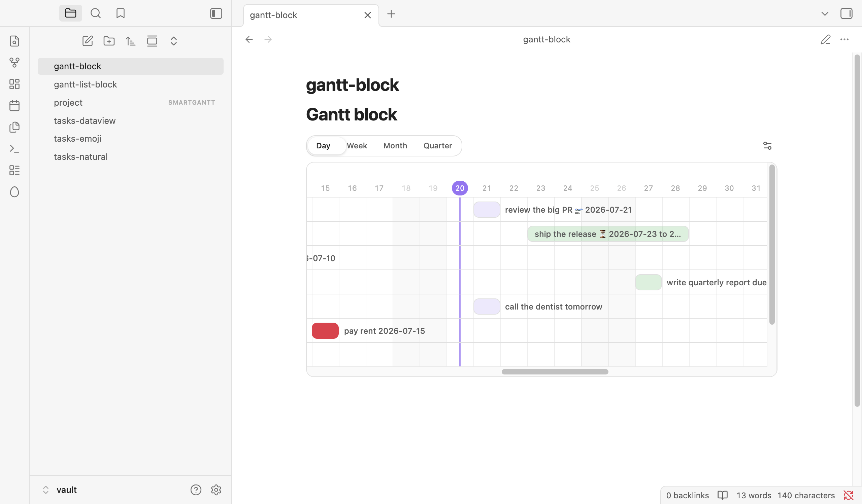Switch Gantt to Quarter view
The height and width of the screenshot is (504, 862).
437,146
